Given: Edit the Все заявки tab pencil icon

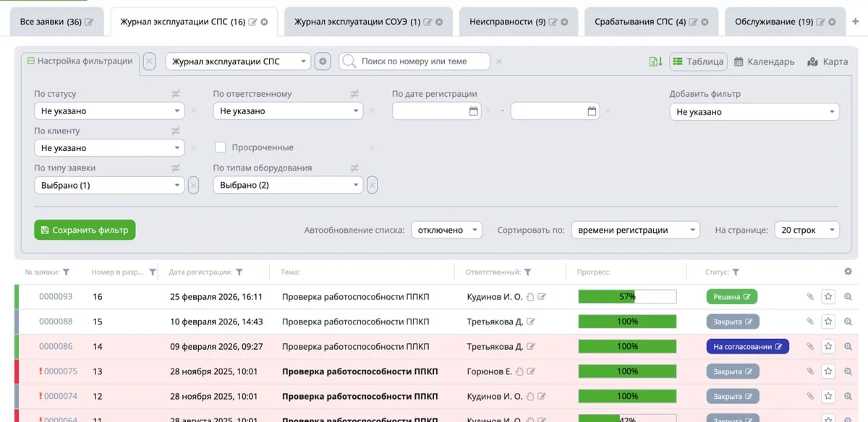Looking at the screenshot, I should tap(89, 22).
